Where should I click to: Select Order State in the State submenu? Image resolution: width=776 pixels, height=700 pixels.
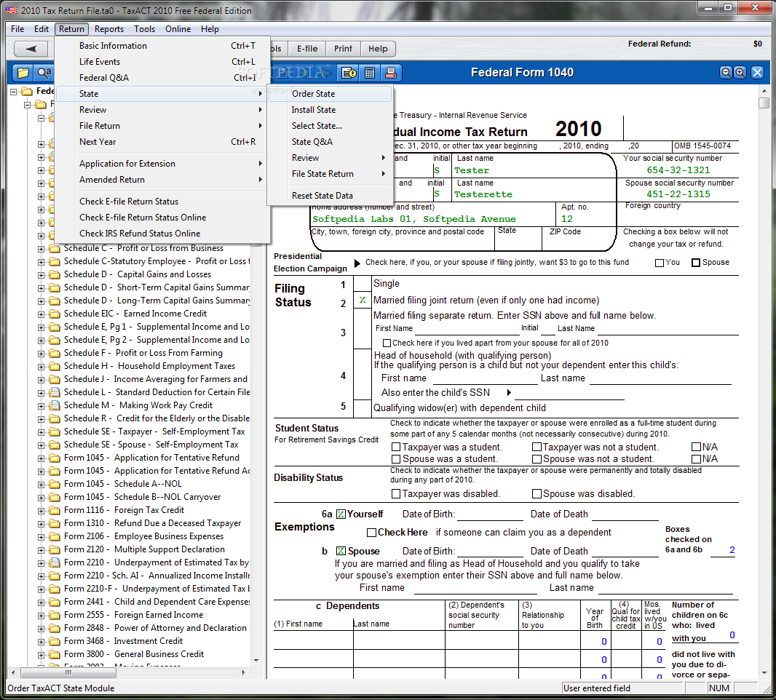click(x=330, y=93)
